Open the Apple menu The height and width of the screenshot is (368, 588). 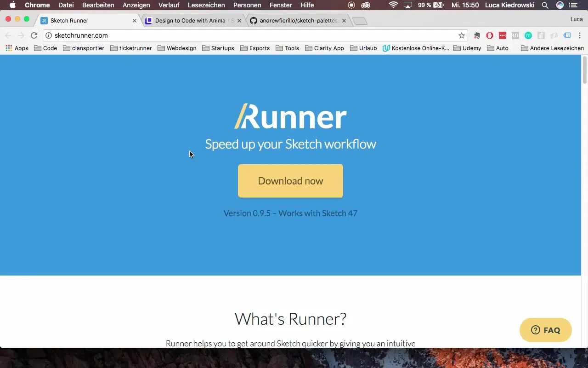[12, 5]
